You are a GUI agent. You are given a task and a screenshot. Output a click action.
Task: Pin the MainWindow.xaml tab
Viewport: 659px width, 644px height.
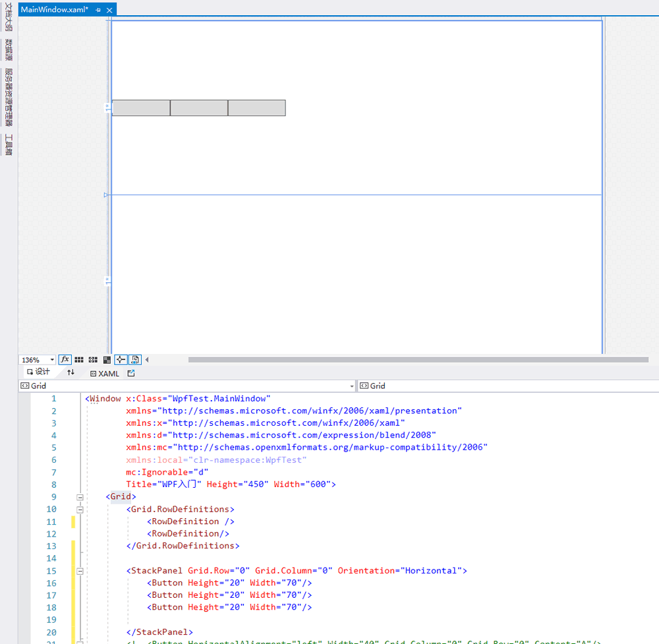pyautogui.click(x=98, y=10)
